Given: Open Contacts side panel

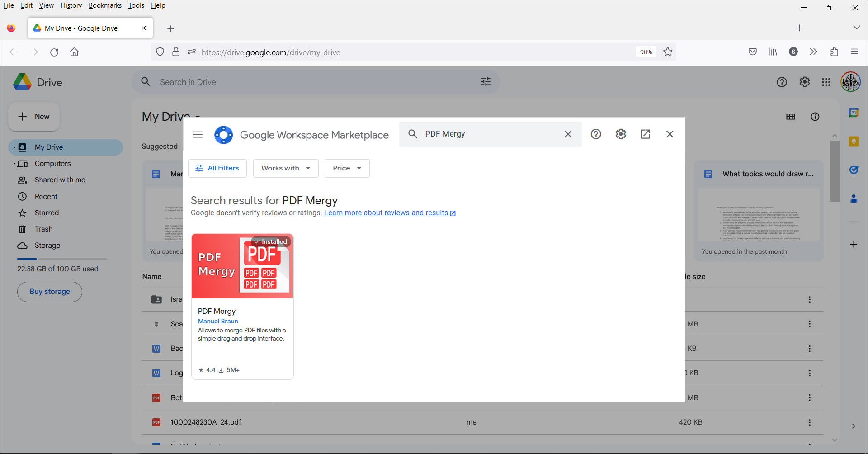Looking at the screenshot, I should point(854,199).
